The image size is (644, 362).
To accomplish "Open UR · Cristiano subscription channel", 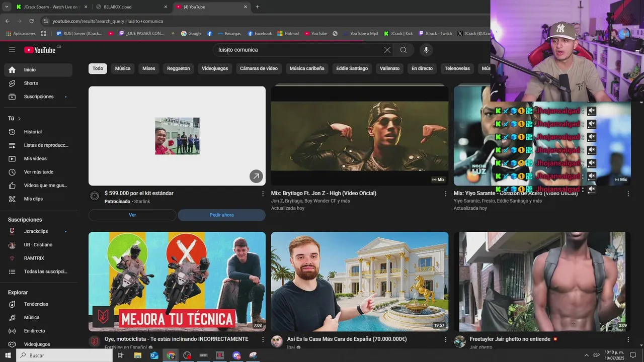I will [x=38, y=245].
